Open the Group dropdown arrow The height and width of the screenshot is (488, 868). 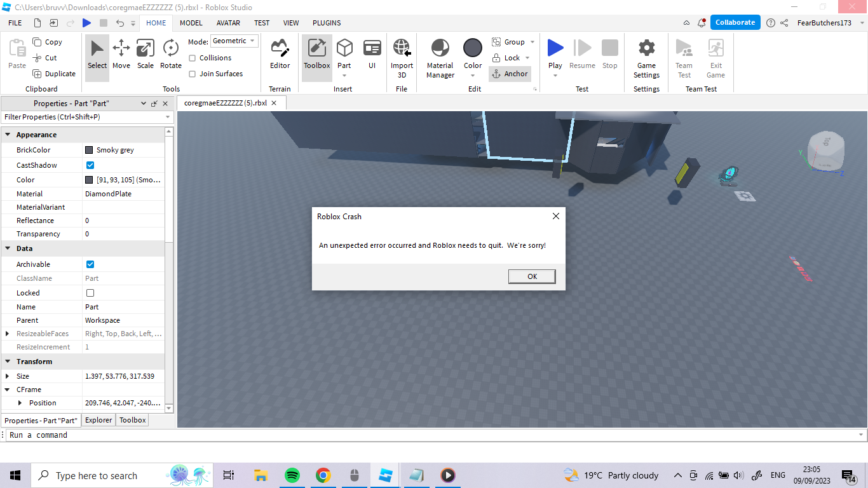coord(532,42)
